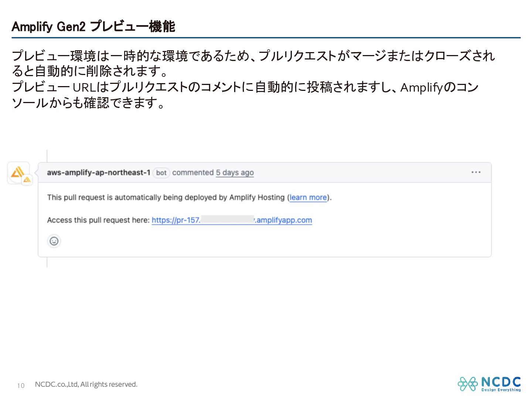Open the comment options three-dot menu

click(x=476, y=172)
